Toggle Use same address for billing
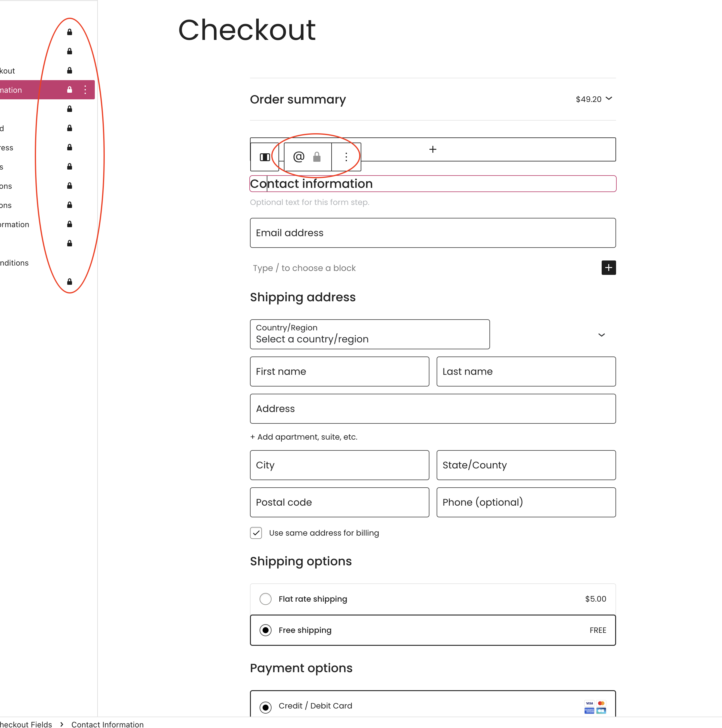This screenshot has height=728, width=722. (x=256, y=533)
